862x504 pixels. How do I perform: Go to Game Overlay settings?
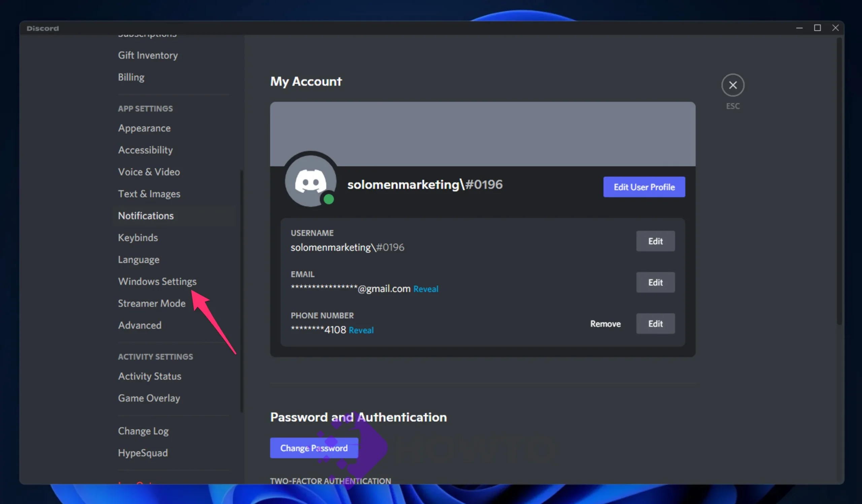click(x=149, y=398)
